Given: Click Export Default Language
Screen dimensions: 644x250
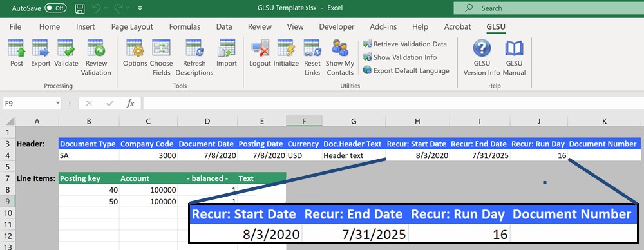Looking at the screenshot, I should [406, 71].
